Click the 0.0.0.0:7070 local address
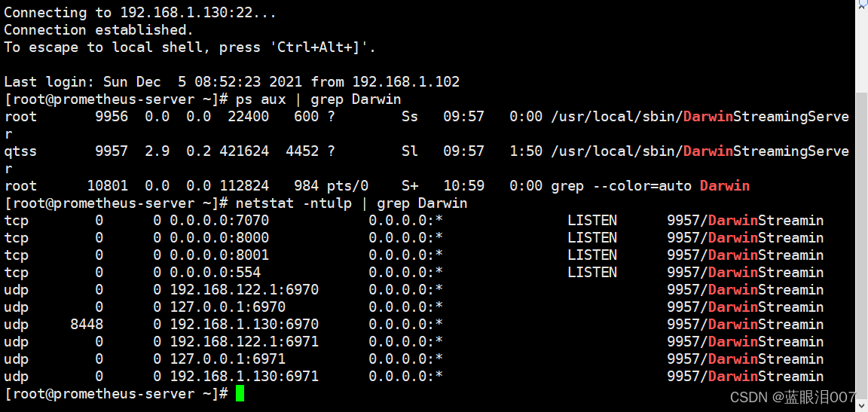868x412 pixels. coord(219,221)
